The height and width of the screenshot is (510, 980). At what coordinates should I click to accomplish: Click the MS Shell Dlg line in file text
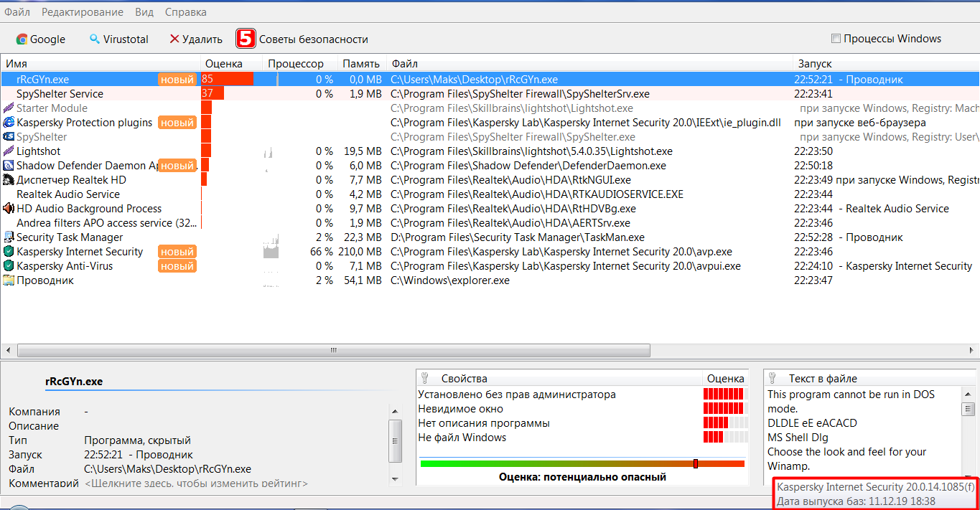798,438
